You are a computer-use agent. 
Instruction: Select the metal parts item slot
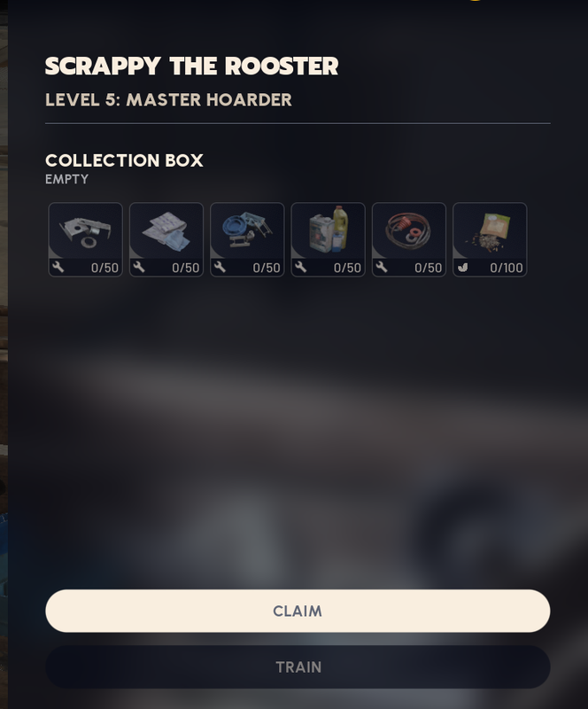pos(85,239)
